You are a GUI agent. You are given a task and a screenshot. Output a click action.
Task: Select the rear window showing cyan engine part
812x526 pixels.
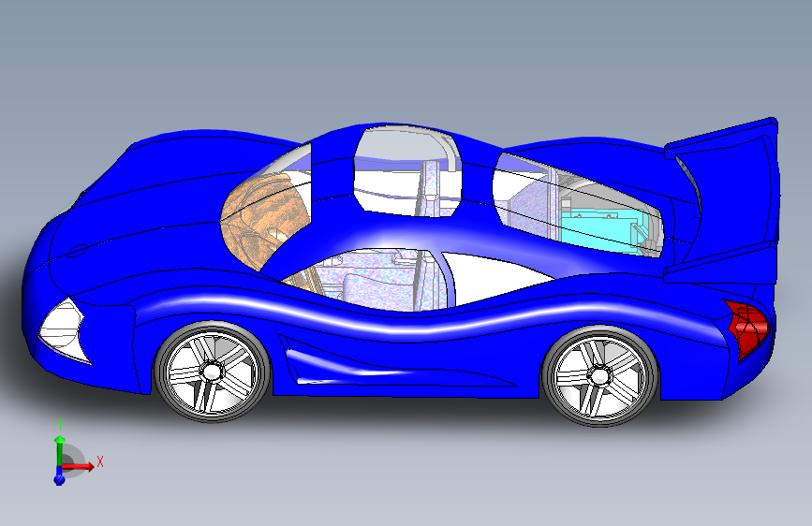tap(577, 205)
